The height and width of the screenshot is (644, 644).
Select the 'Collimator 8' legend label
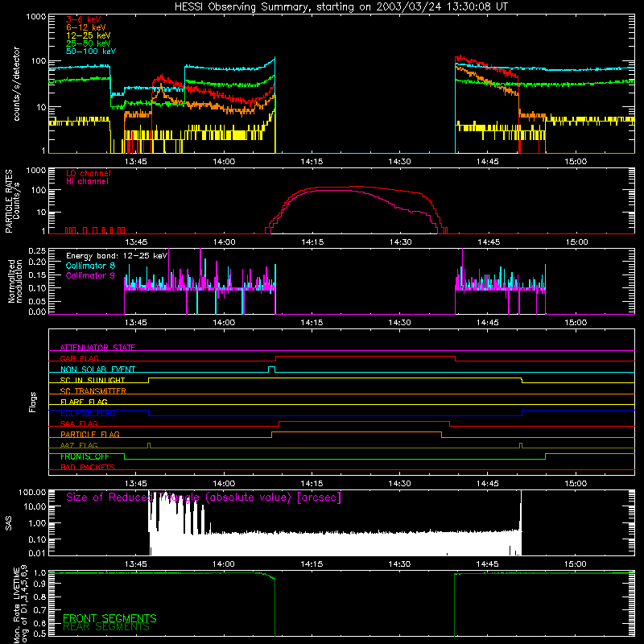(90, 266)
